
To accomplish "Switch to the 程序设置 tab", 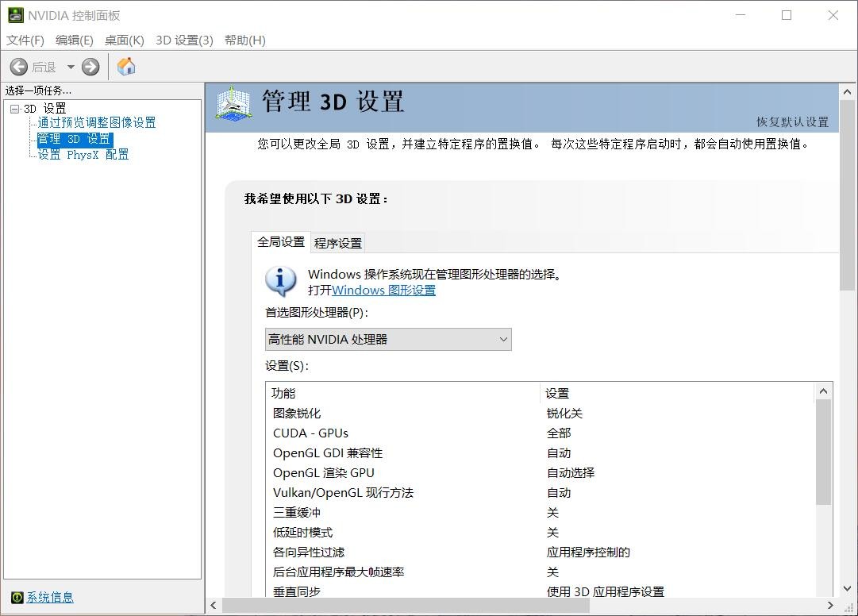I will 338,243.
